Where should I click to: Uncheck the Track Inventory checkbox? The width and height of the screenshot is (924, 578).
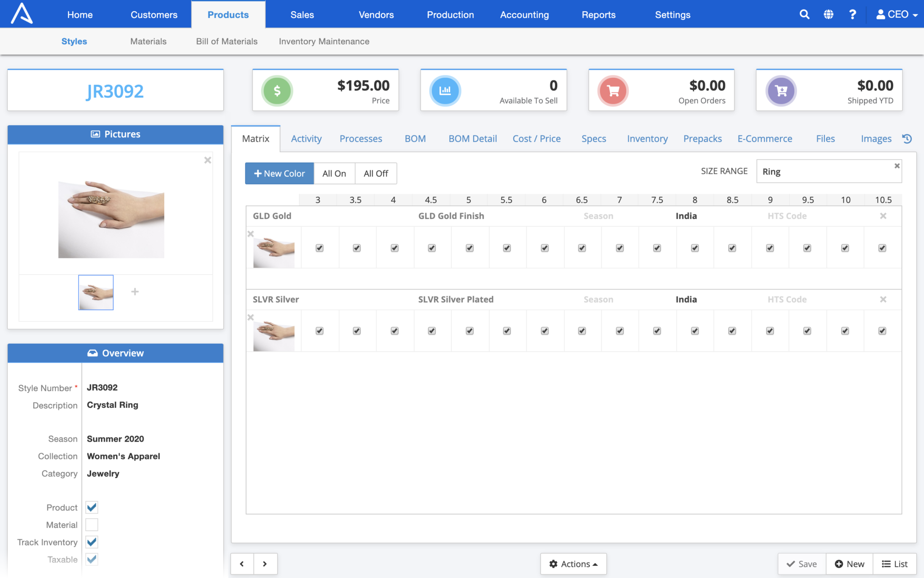pyautogui.click(x=91, y=542)
